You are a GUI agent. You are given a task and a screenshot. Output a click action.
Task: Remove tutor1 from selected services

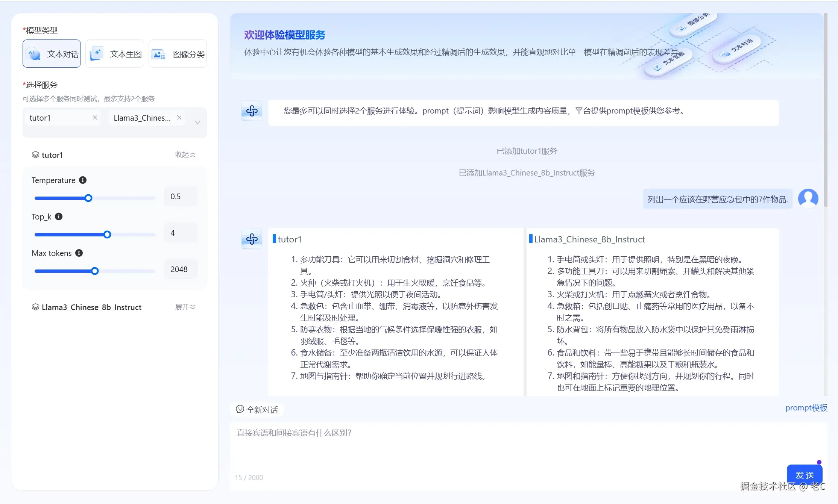[95, 118]
